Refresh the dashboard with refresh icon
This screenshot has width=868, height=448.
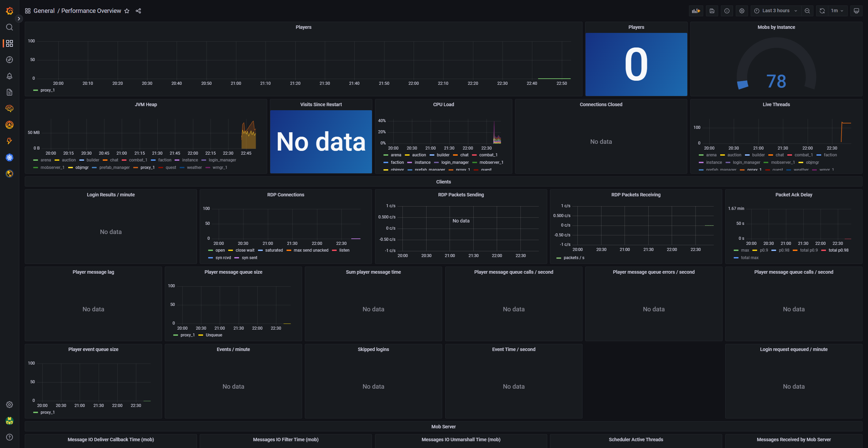[x=822, y=11]
